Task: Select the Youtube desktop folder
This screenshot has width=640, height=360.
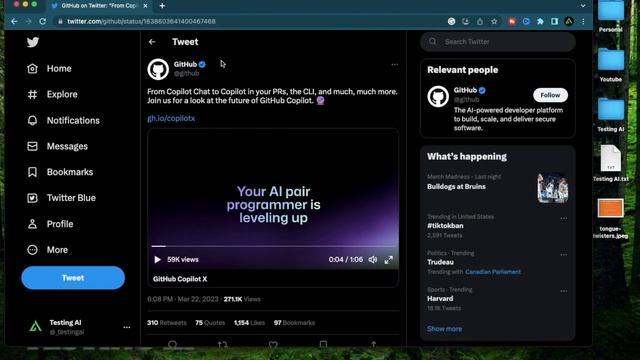Action: tap(611, 65)
